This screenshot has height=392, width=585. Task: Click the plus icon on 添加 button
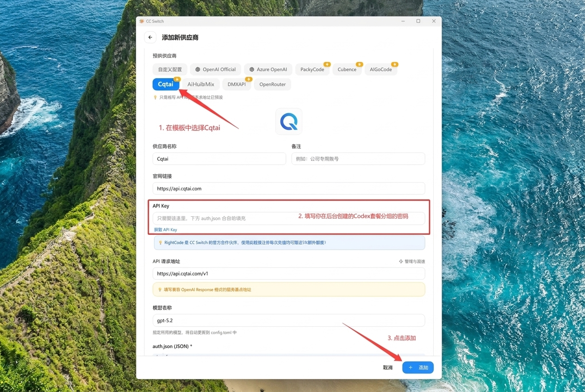(x=411, y=367)
